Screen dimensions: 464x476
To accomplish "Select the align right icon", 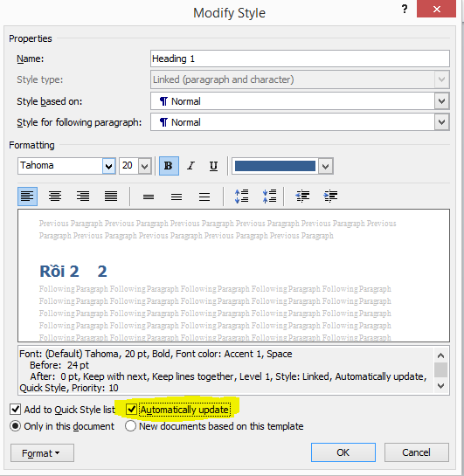I will pyautogui.click(x=83, y=197).
